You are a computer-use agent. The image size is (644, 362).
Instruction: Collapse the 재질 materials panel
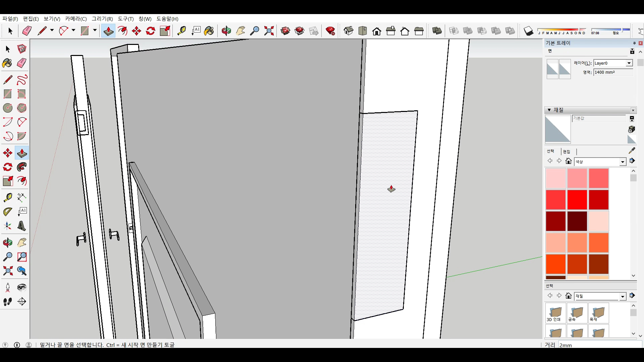(549, 110)
